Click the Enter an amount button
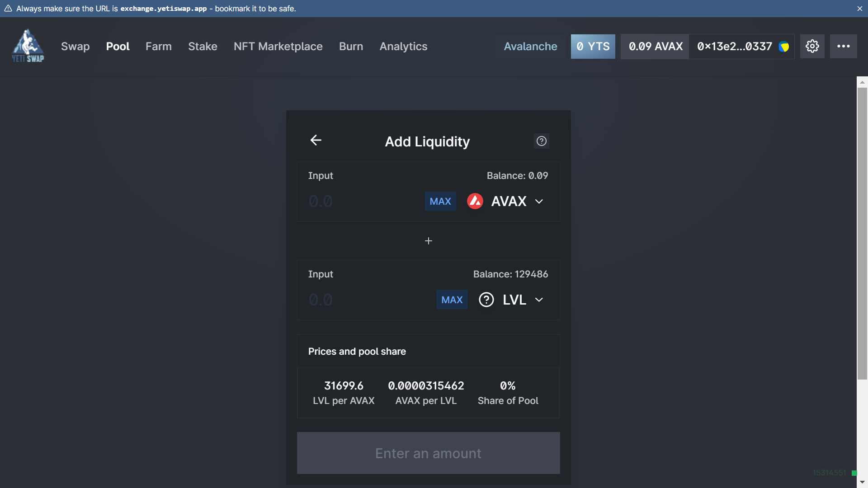Screen dimensions: 868x488 pyautogui.click(x=429, y=453)
